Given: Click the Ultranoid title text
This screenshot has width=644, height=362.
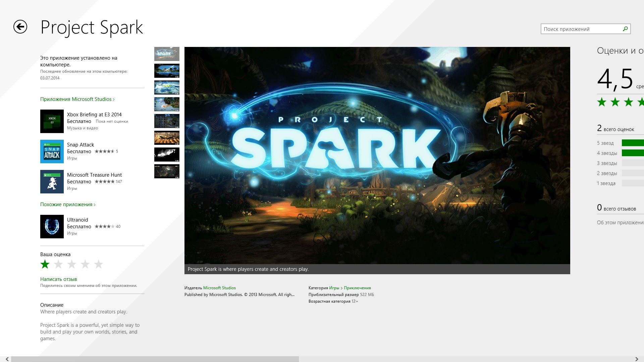Looking at the screenshot, I should (x=77, y=220).
